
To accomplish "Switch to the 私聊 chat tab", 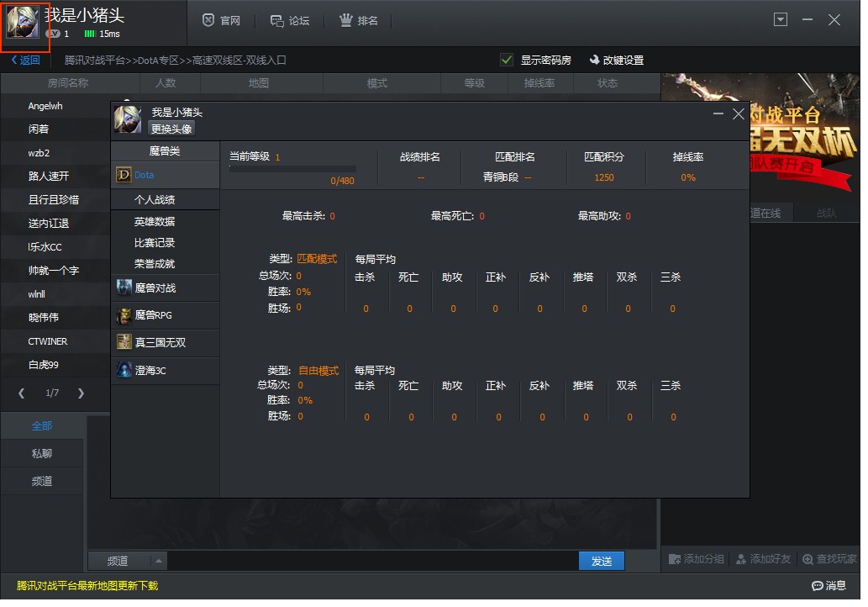I will tap(42, 454).
